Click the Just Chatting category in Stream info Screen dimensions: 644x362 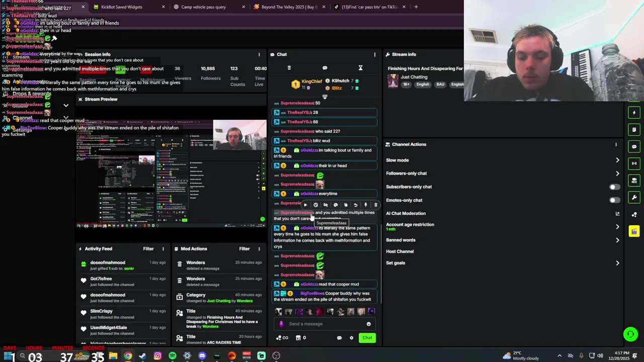pos(414,77)
